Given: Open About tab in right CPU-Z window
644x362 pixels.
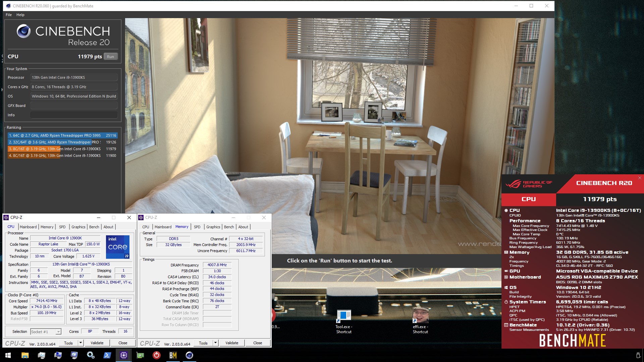Looking at the screenshot, I should [243, 227].
